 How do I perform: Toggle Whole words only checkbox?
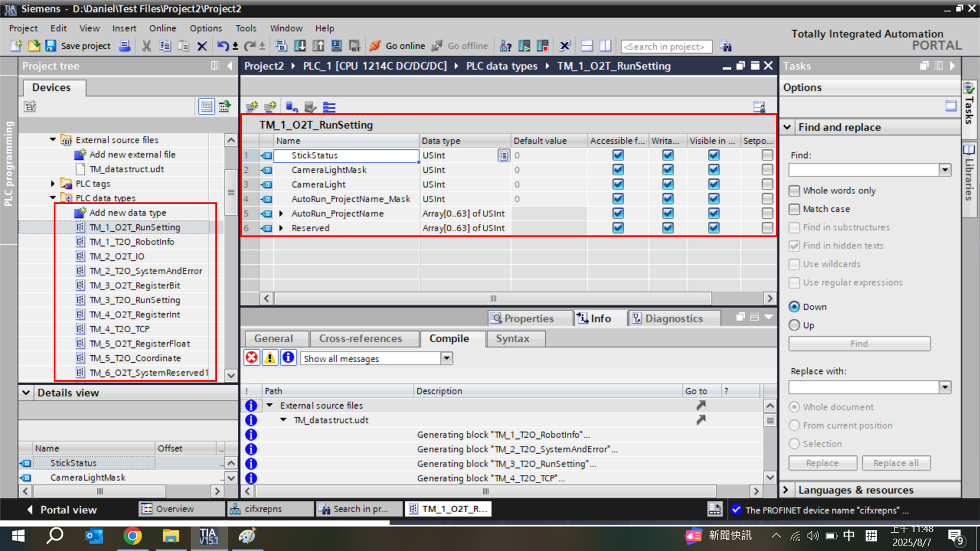point(794,191)
